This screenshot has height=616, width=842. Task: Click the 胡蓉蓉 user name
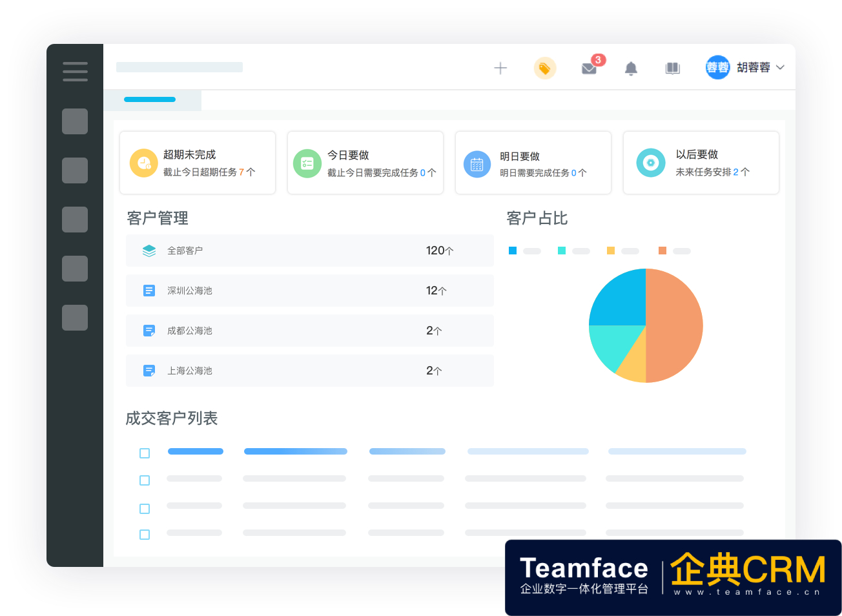click(753, 68)
